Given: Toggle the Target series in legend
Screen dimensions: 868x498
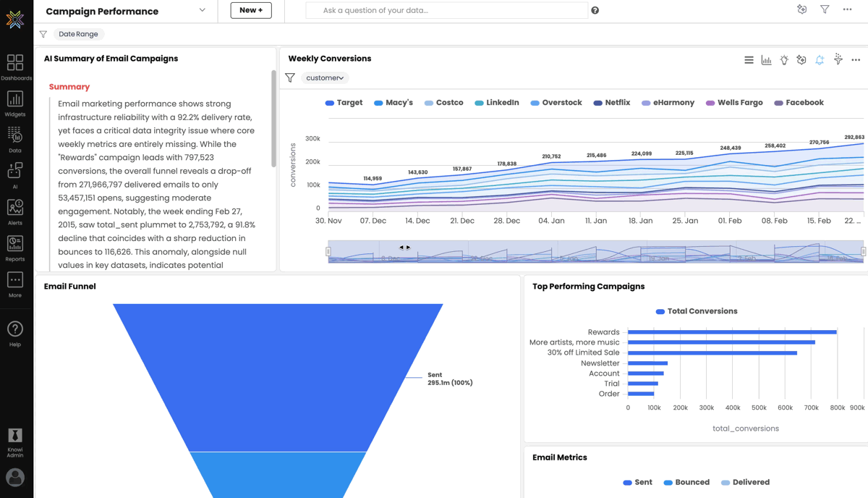Looking at the screenshot, I should [344, 103].
